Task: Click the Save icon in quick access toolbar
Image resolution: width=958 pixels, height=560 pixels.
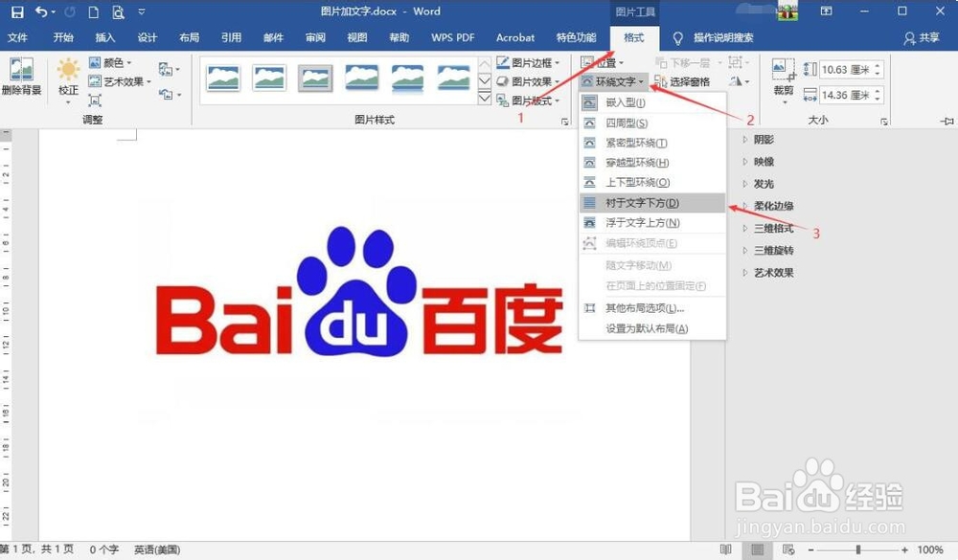Action: tap(17, 11)
